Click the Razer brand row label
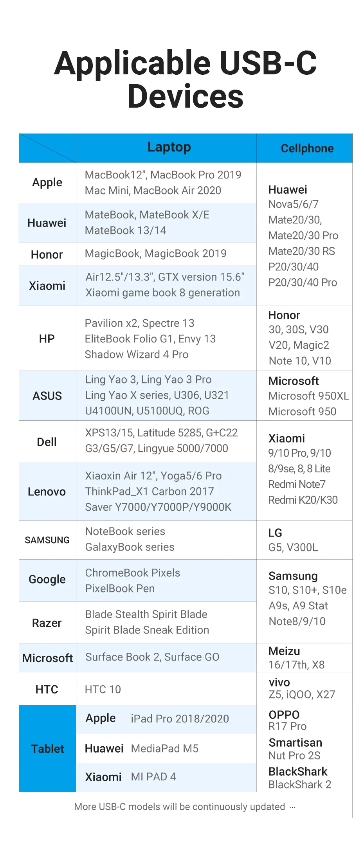 point(47,623)
